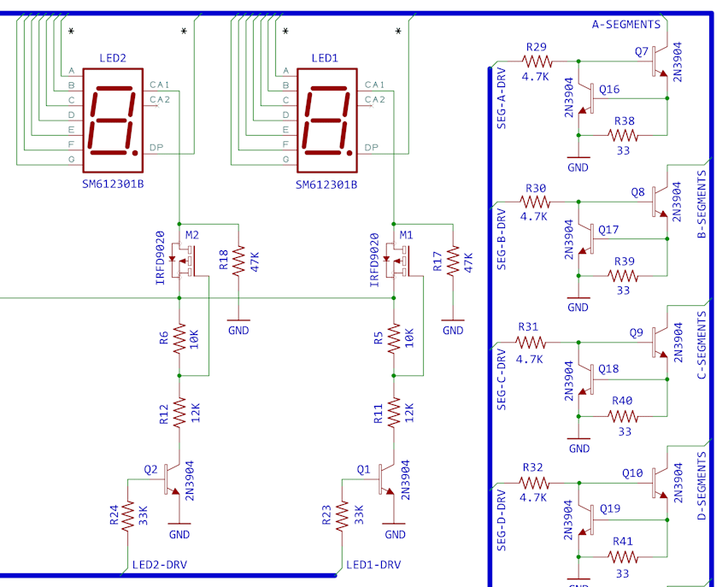Click the M2 MOSFET symbol

click(x=184, y=260)
